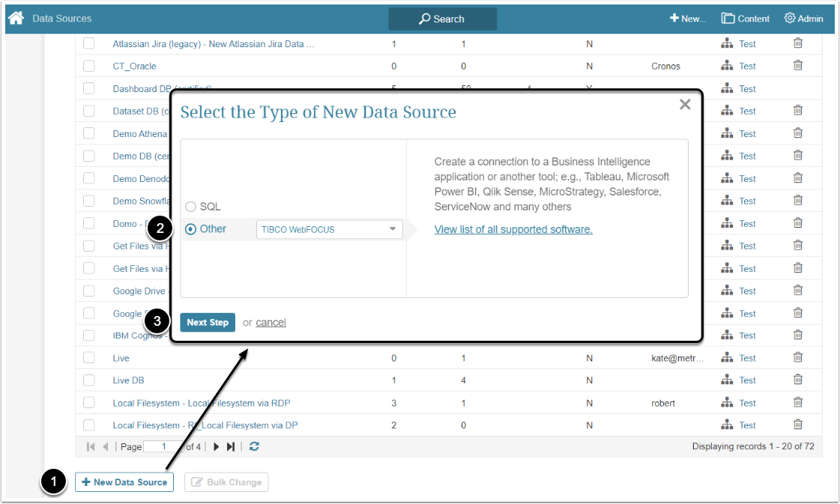Open the Content menu
Viewport: 840px width, 504px height.
point(746,19)
